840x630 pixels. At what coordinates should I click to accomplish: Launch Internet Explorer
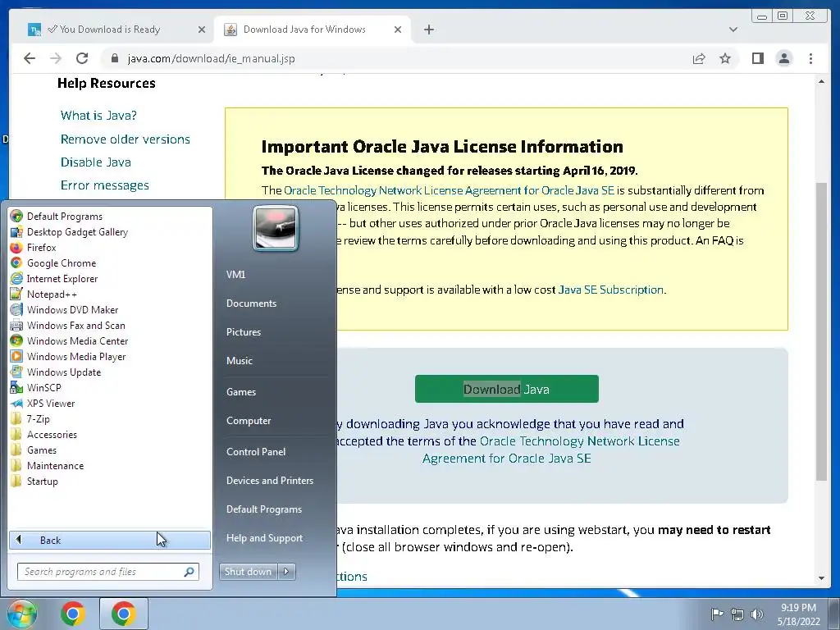62,279
